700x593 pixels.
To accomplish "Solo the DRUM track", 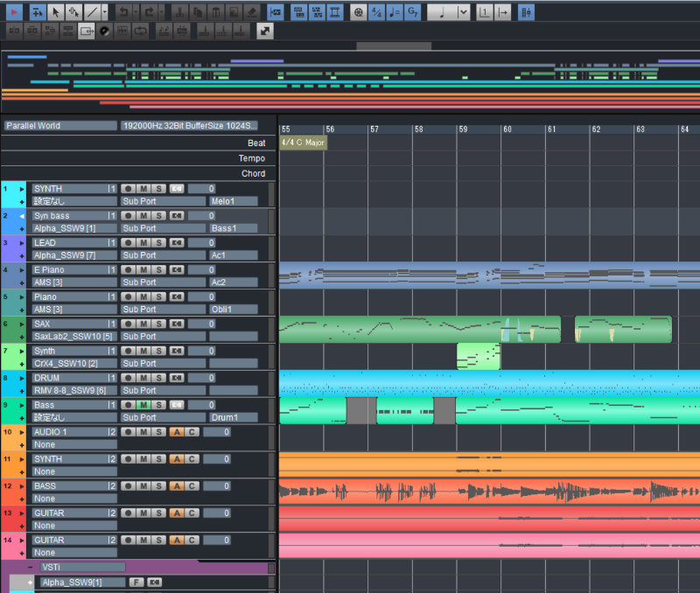I will click(158, 378).
